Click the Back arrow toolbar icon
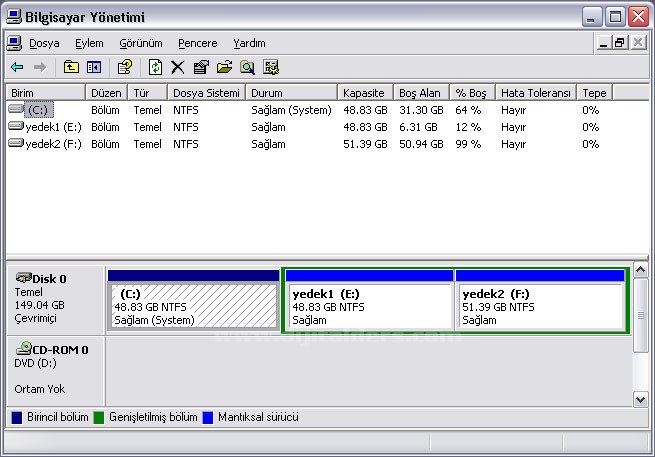Image resolution: width=655 pixels, height=457 pixels. click(17, 67)
